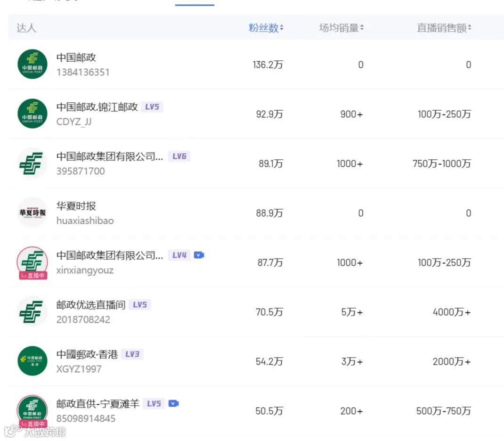Select account ID 2018708242
504x441 pixels.
pos(83,319)
